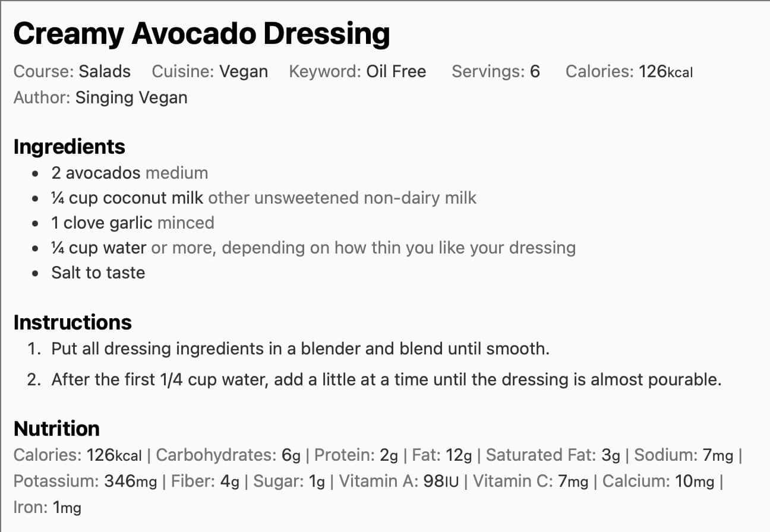
Task: Click the Salt to taste ingredient
Action: [98, 273]
